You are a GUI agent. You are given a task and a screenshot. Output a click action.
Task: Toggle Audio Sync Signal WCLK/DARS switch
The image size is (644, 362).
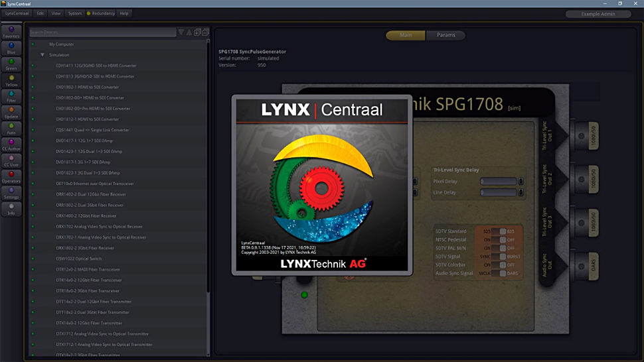(498, 273)
